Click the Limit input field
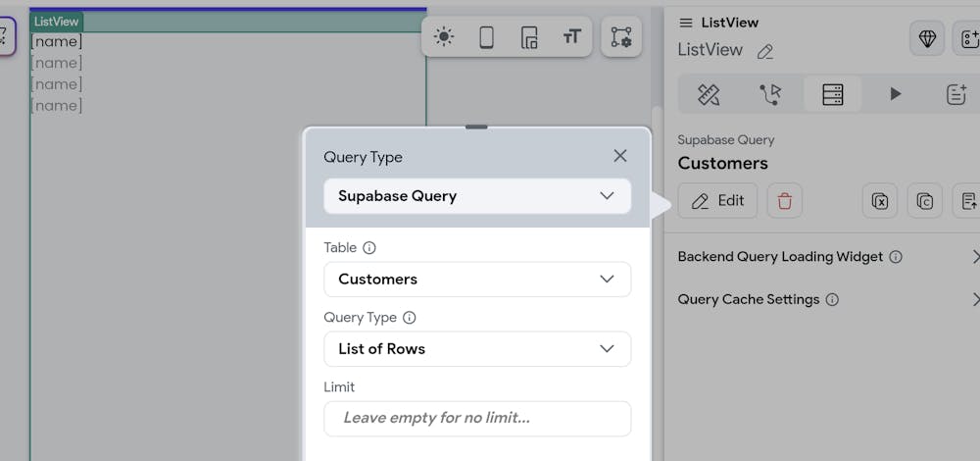The height and width of the screenshot is (461, 980). (477, 419)
